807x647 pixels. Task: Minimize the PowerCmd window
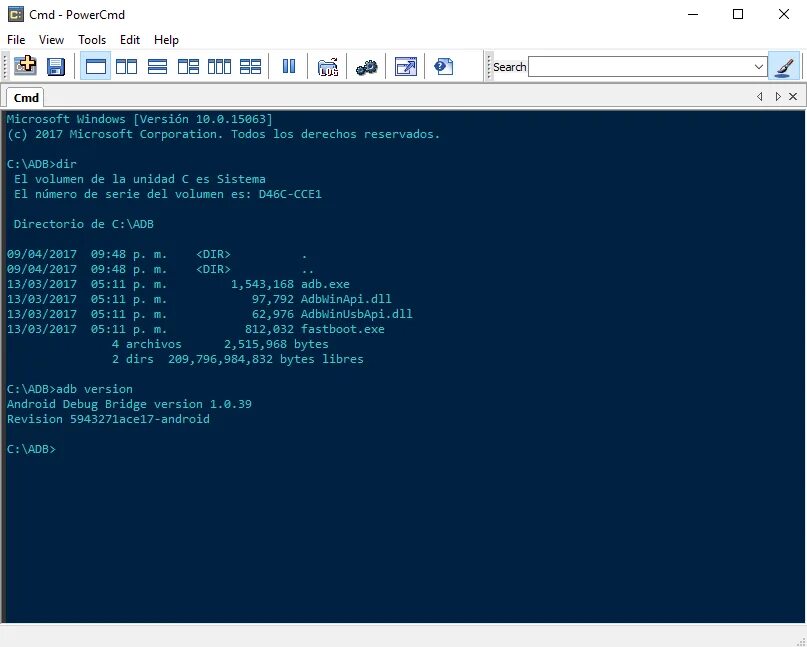(693, 14)
